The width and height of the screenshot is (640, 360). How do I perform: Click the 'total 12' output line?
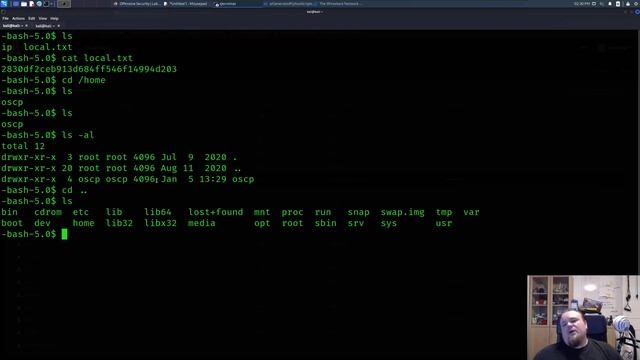coord(23,146)
